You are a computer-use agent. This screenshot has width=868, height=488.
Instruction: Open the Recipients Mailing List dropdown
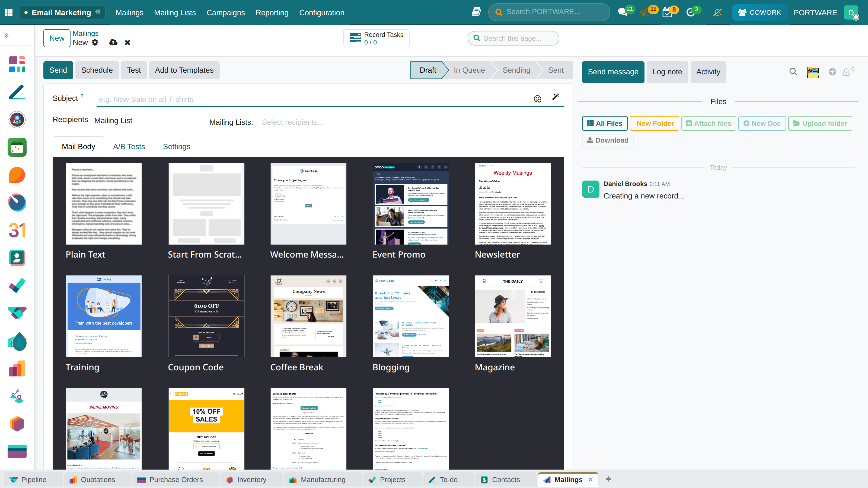(x=113, y=121)
